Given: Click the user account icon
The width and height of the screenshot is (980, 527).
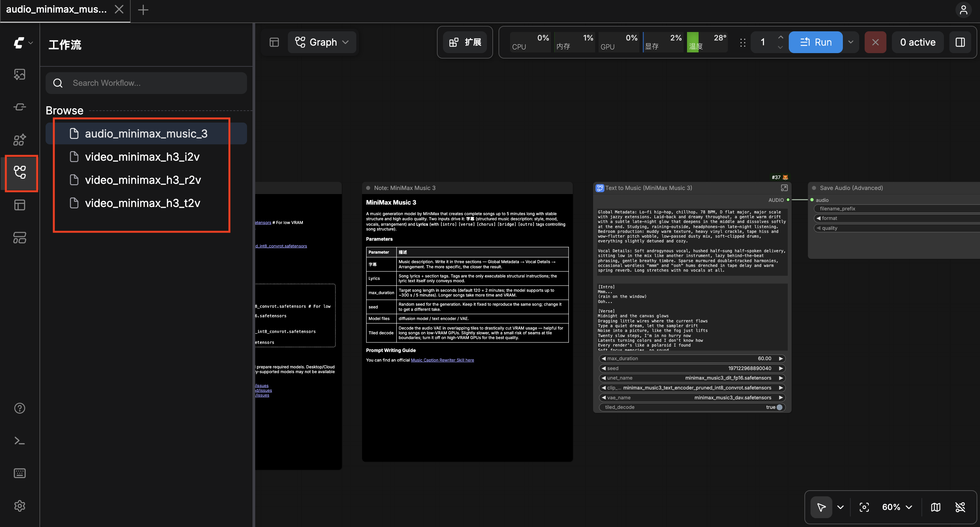Looking at the screenshot, I should 963,10.
